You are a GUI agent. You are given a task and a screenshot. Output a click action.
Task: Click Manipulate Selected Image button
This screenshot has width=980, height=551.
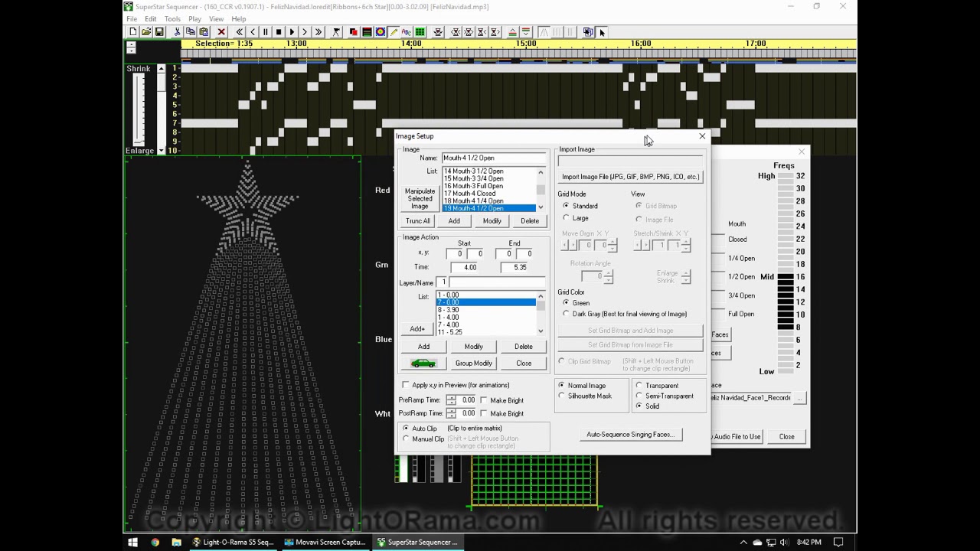[x=420, y=199]
